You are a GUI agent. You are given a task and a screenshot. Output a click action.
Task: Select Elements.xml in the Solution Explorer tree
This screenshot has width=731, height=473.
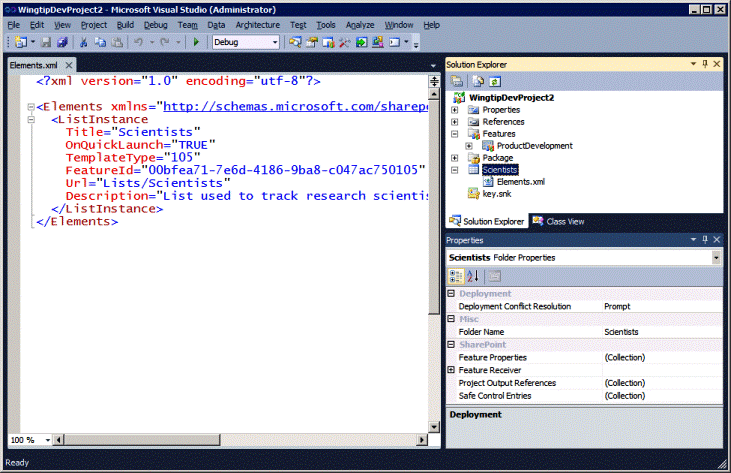520,182
